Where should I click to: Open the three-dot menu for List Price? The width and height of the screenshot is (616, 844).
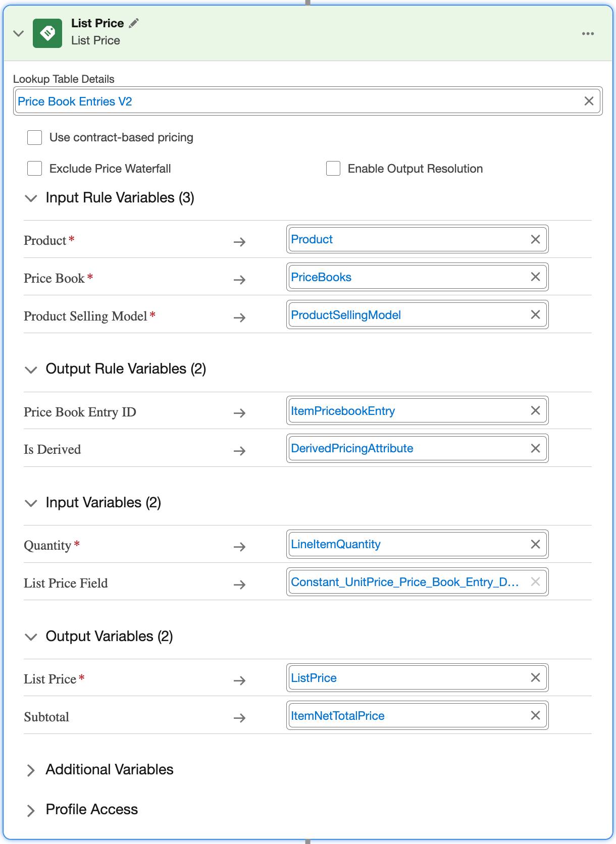(x=588, y=34)
